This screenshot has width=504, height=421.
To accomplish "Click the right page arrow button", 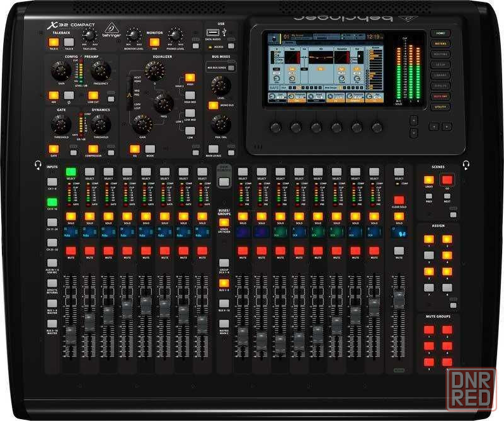I will tap(447, 127).
